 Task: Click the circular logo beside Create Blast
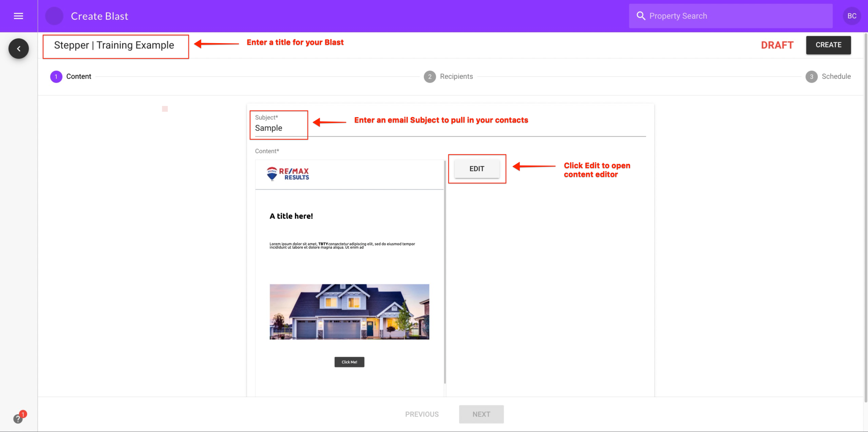click(x=54, y=16)
